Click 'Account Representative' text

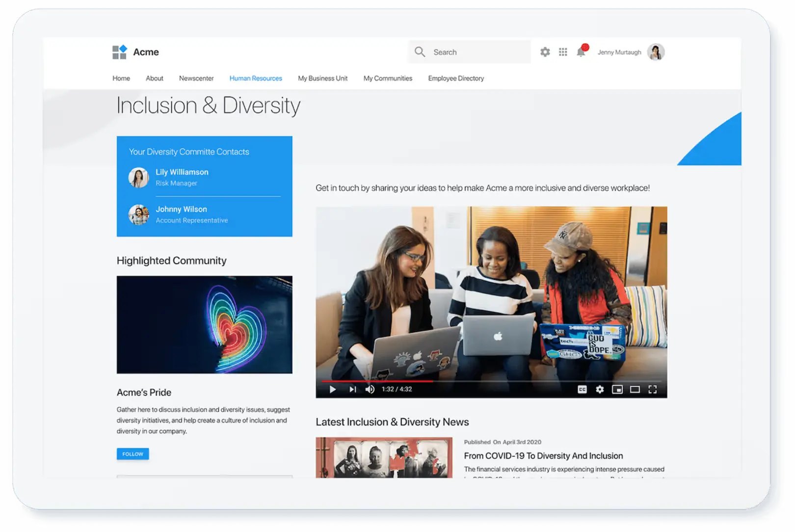click(191, 221)
